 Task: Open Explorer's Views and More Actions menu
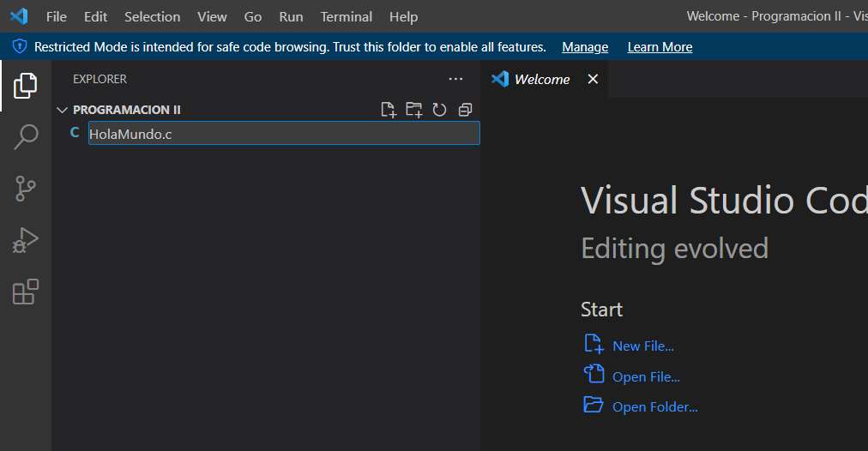click(455, 79)
